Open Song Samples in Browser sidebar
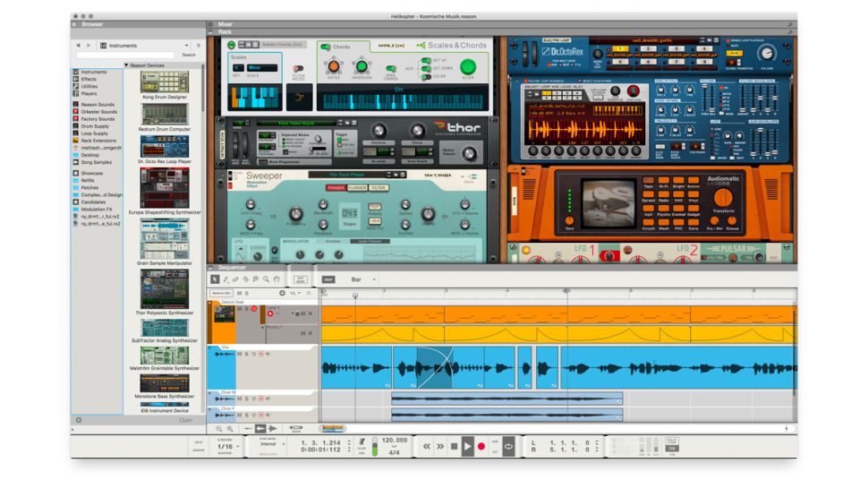868x489 pixels. click(x=97, y=162)
